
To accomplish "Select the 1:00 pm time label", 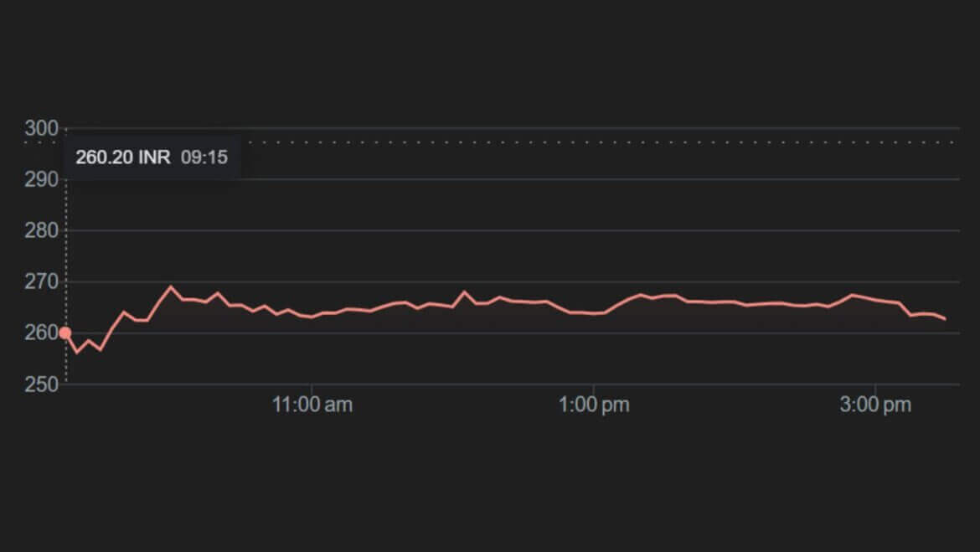I will click(594, 405).
